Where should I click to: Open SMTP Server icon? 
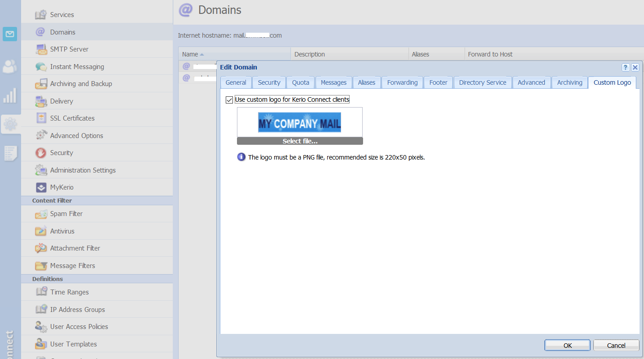41,49
